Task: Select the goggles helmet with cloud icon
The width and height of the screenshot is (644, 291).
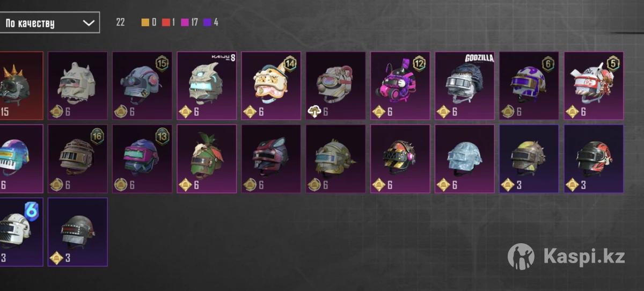Action: (x=335, y=85)
